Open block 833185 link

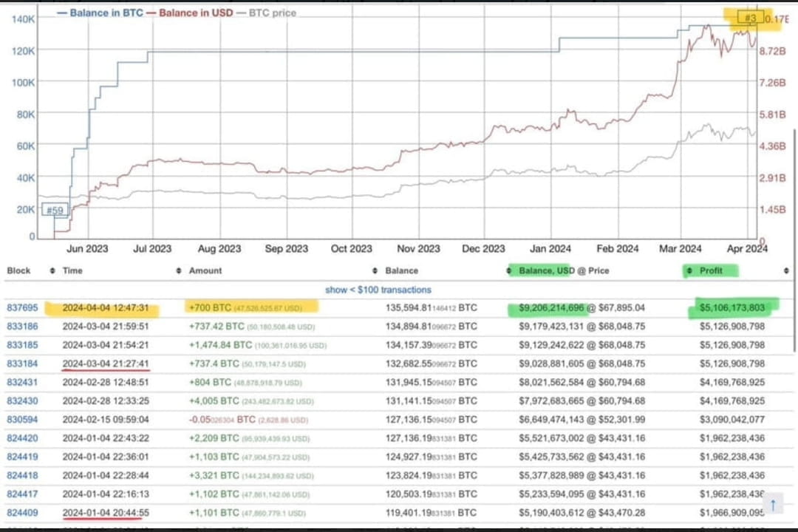pos(22,345)
